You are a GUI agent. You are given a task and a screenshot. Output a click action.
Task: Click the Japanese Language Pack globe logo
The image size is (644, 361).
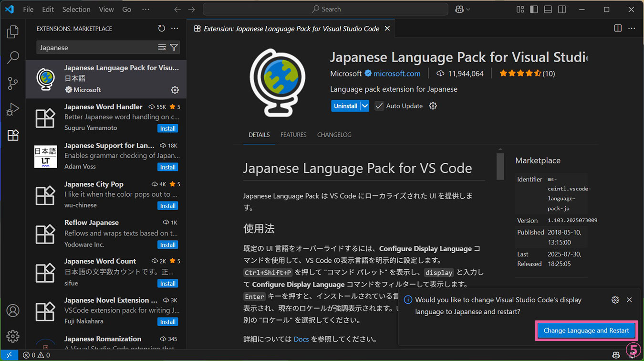pyautogui.click(x=278, y=83)
